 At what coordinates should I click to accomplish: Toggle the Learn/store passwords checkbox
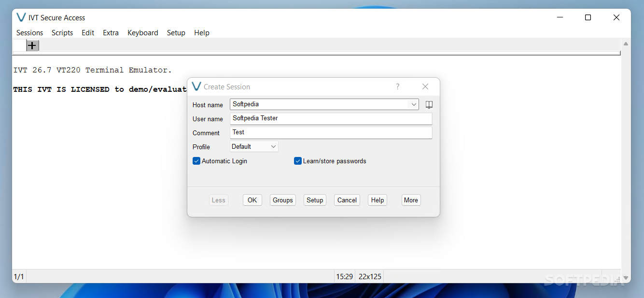(x=298, y=161)
